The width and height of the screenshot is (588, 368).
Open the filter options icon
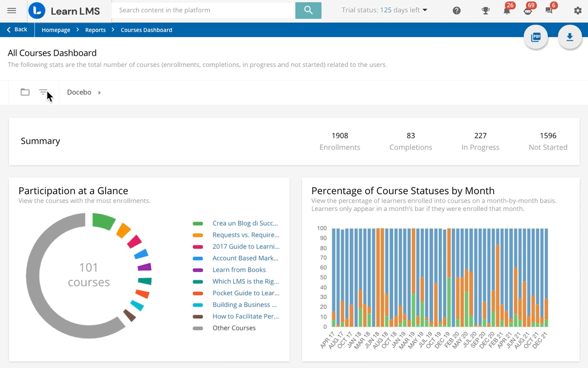tap(43, 92)
